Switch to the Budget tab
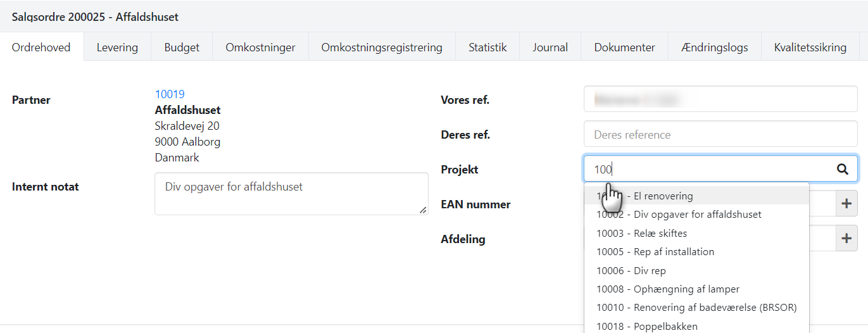The image size is (868, 333). tap(182, 47)
